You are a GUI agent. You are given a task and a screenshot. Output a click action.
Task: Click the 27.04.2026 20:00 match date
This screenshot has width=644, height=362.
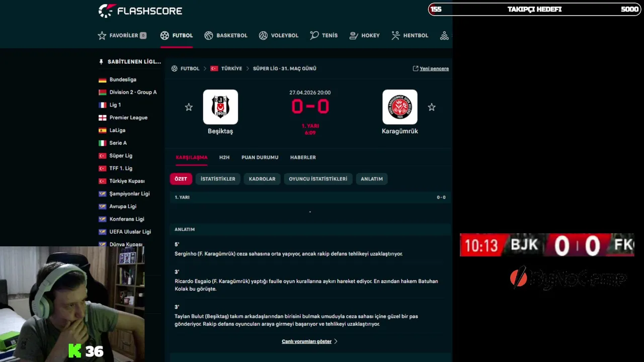coord(310,93)
